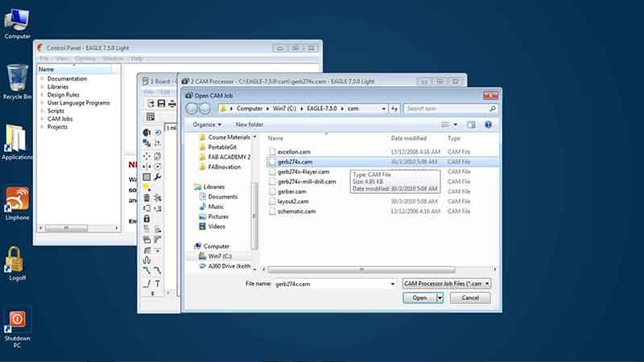Screen dimensions: 644x362
Task: Open the Computer desktop icon
Action: [17, 24]
